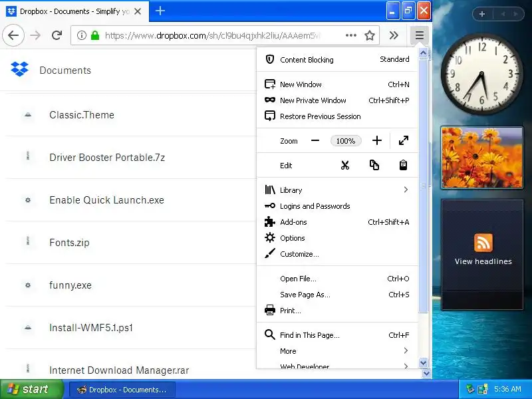Click the file icon beside Classic.Theme
Viewport: 532px width, 399px height.
point(28,115)
